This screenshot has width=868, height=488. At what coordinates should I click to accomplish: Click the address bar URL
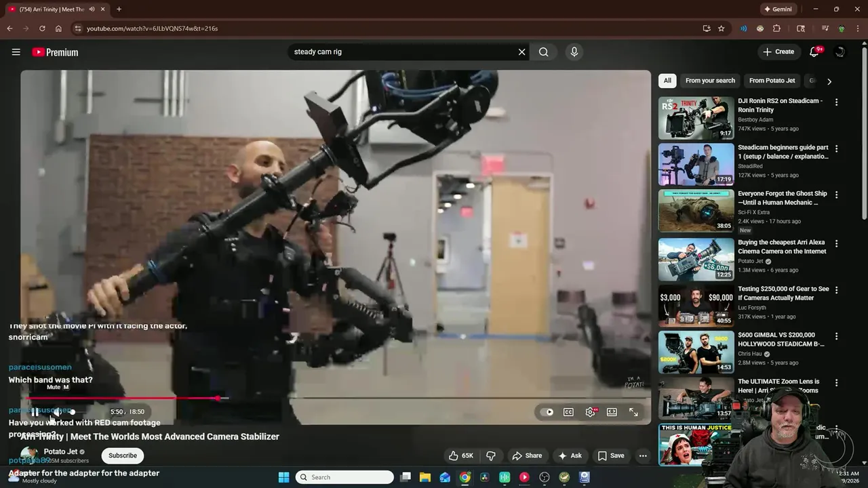point(152,28)
